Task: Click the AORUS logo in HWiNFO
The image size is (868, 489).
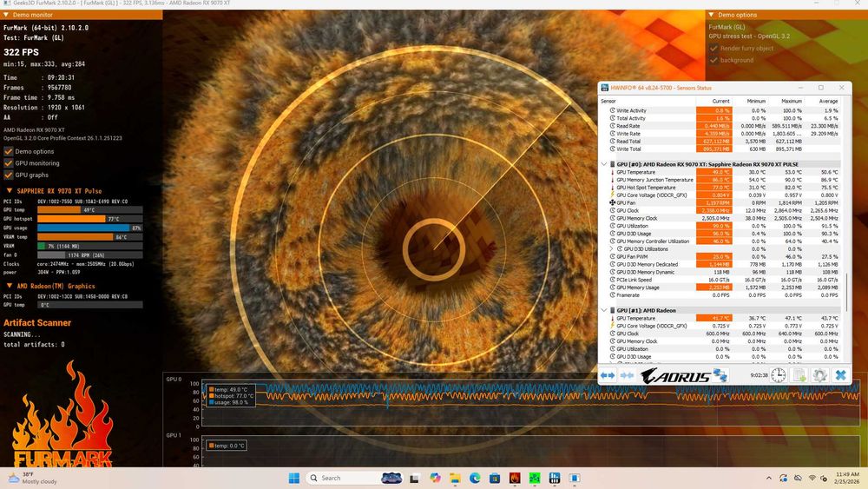Action: point(675,376)
